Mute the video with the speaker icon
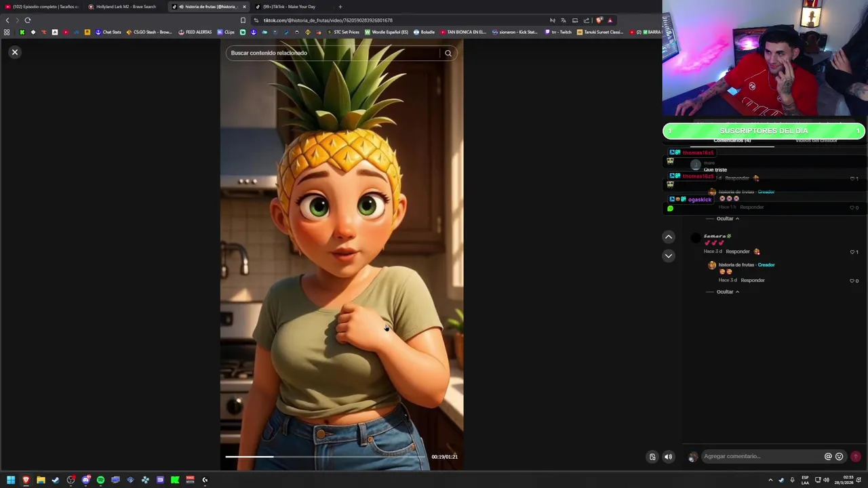The width and height of the screenshot is (868, 488). [x=668, y=456]
